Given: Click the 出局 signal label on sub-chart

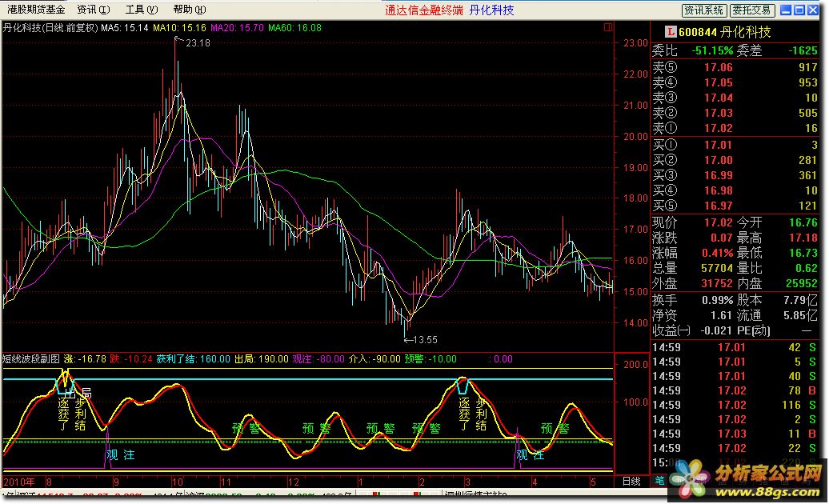Looking at the screenshot, I should click(x=78, y=393).
